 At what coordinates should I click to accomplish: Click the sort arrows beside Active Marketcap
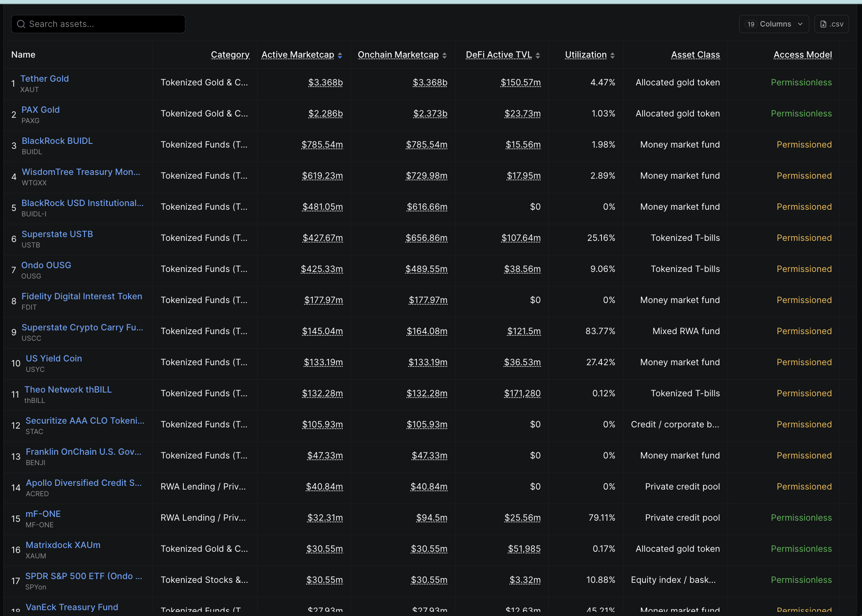coord(341,55)
